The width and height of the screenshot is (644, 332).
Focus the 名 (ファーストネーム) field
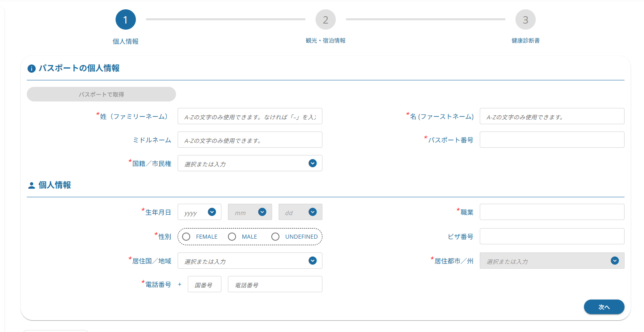[x=552, y=116]
